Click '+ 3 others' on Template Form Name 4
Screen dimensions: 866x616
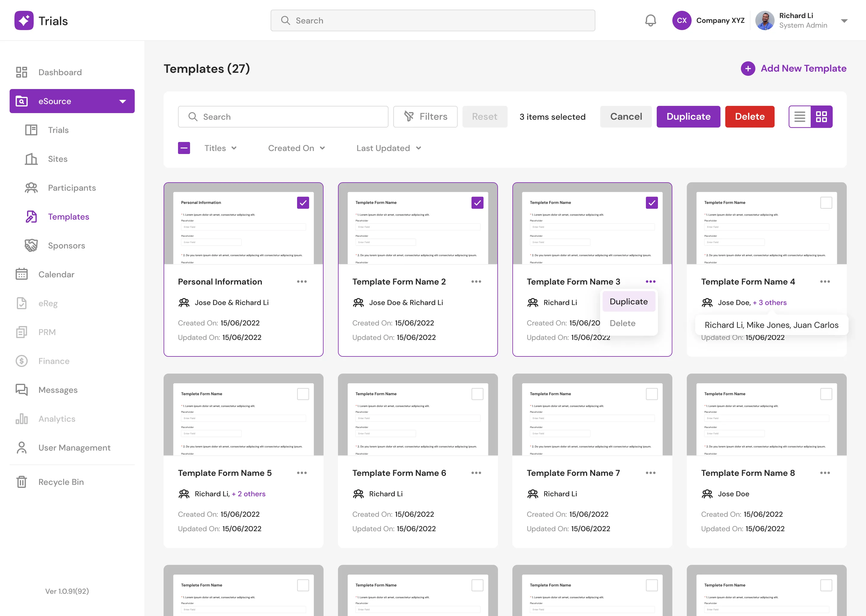tap(769, 302)
